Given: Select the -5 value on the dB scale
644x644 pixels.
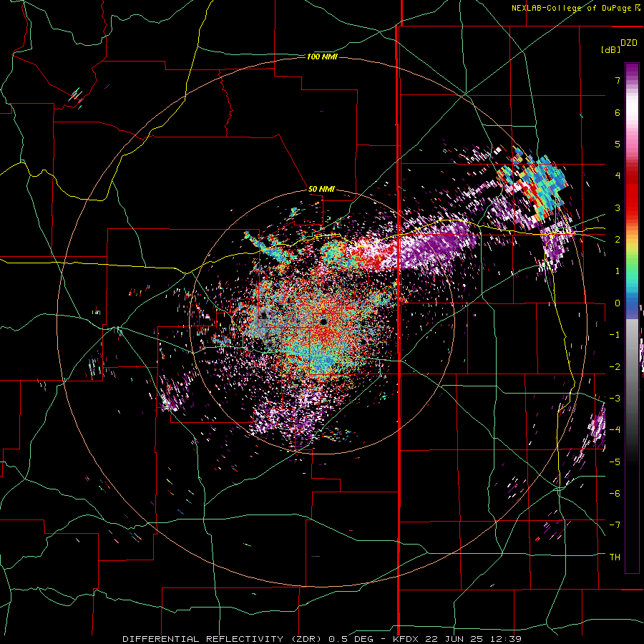Looking at the screenshot, I should (615, 462).
